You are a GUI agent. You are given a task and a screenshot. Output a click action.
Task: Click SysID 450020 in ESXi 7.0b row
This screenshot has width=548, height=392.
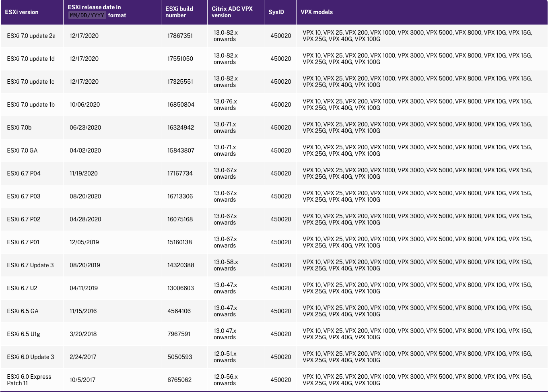[x=281, y=128]
